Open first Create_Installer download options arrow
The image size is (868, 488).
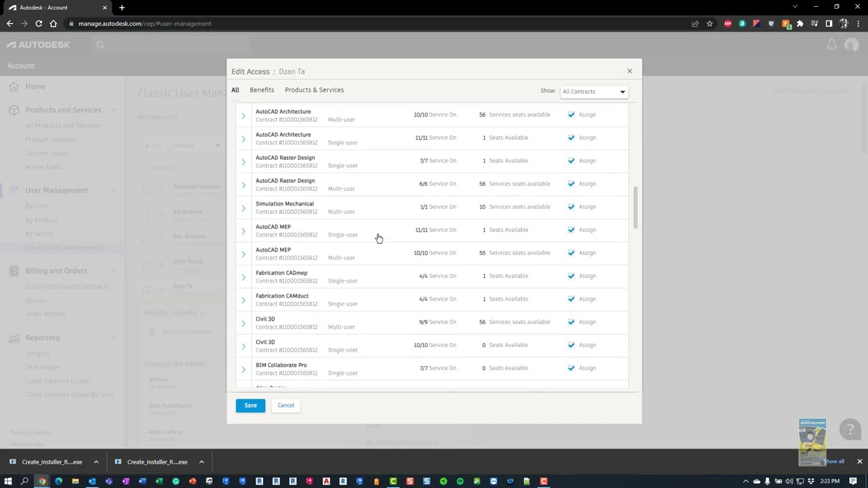pyautogui.click(x=96, y=462)
